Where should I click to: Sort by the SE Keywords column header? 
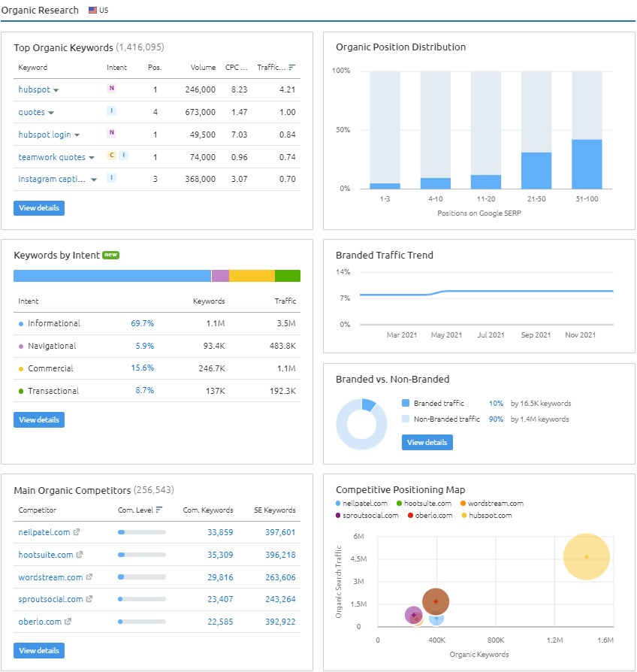tap(275, 510)
